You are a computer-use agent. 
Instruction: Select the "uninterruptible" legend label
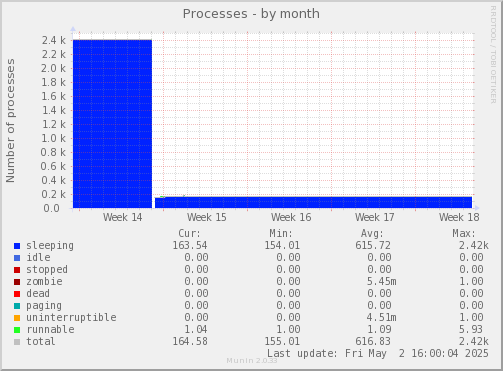71,317
